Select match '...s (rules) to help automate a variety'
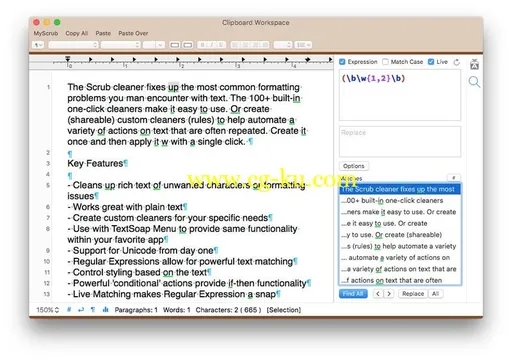Image resolution: width=512 pixels, height=360 pixels. [x=400, y=246]
